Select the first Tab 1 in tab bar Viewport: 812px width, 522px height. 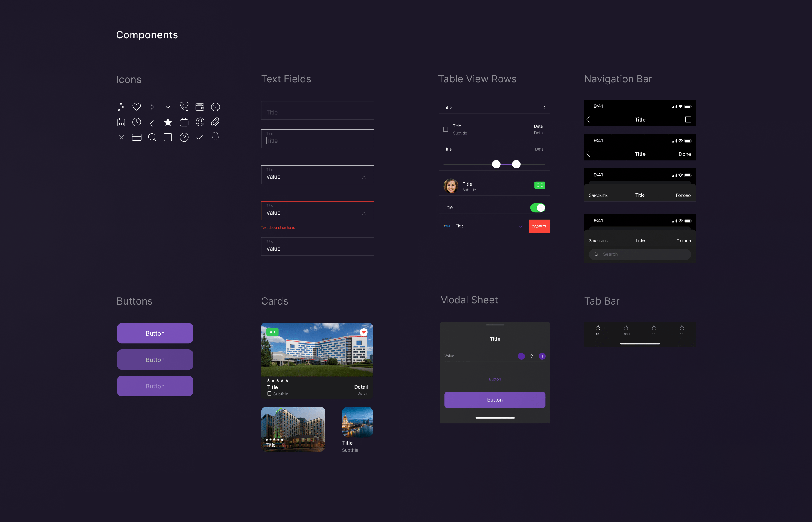point(598,330)
